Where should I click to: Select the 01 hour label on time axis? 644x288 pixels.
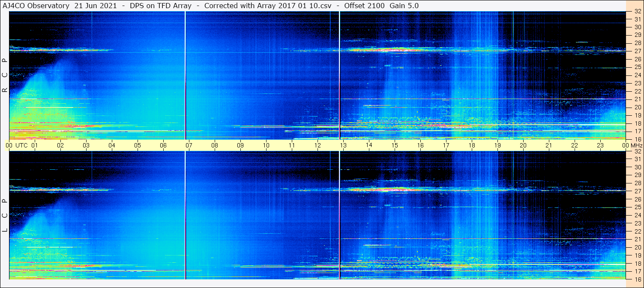(35, 145)
